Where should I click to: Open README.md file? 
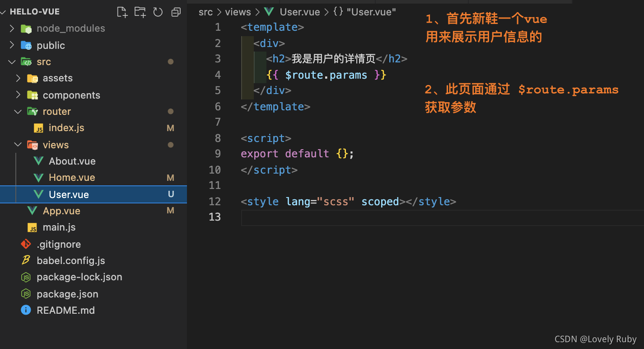pos(66,310)
